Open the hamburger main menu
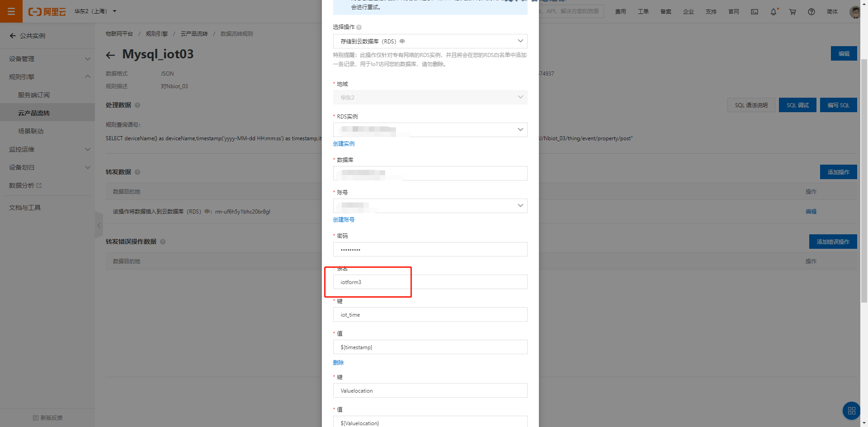The image size is (868, 427). coord(11,11)
